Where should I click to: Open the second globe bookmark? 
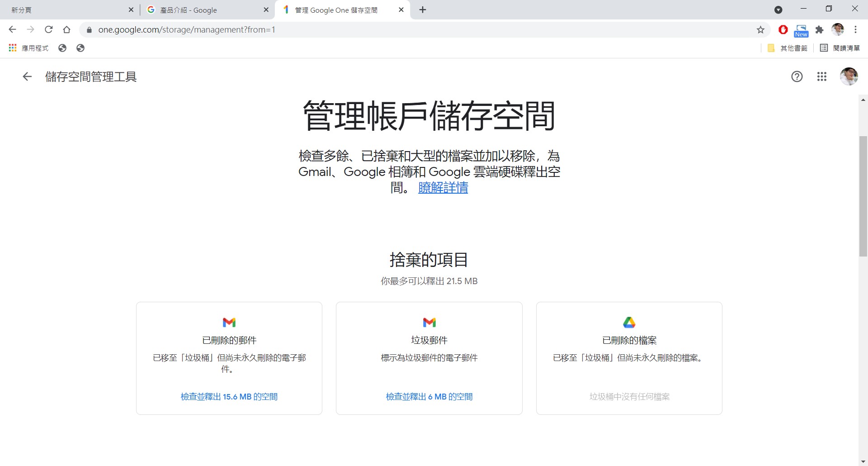click(x=80, y=48)
